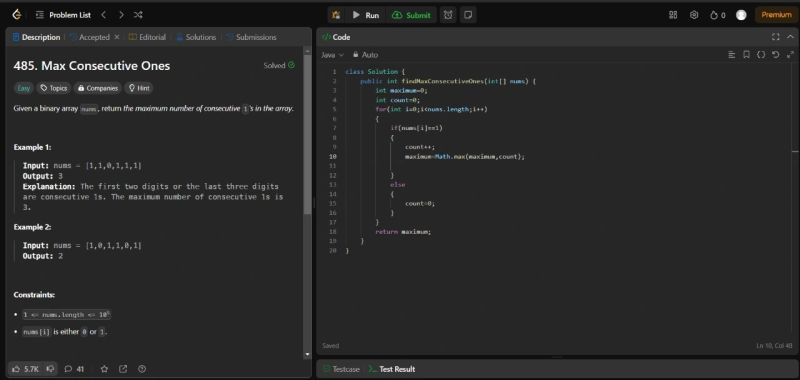
Task: Maximize the Code panel brackets icon
Action: tap(776, 37)
